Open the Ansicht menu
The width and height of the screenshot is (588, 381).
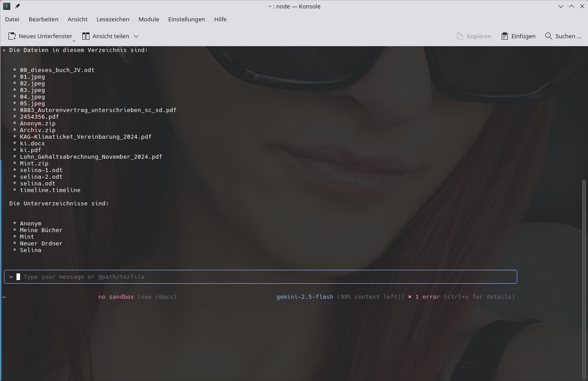click(77, 19)
